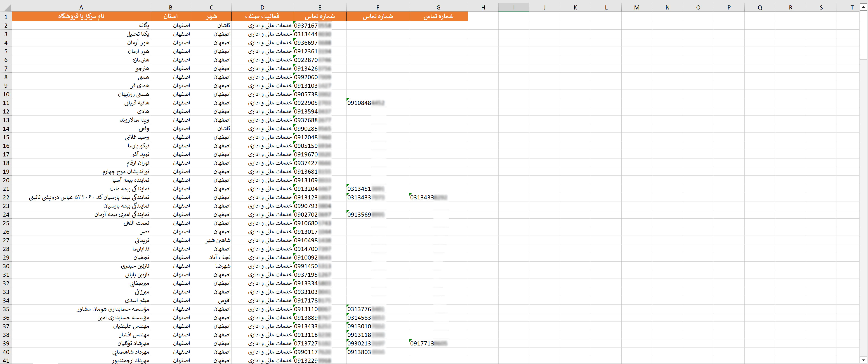
Task: Select the cell 'همای فر'
Action: click(81, 86)
